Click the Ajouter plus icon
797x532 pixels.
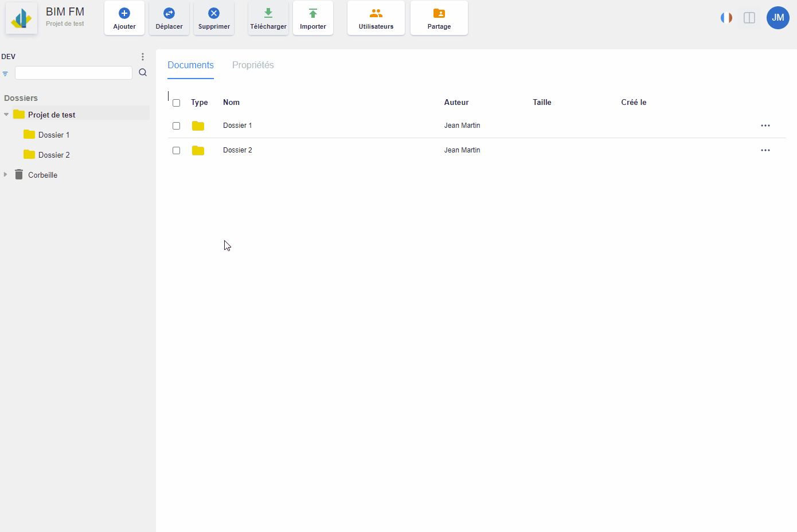point(124,13)
